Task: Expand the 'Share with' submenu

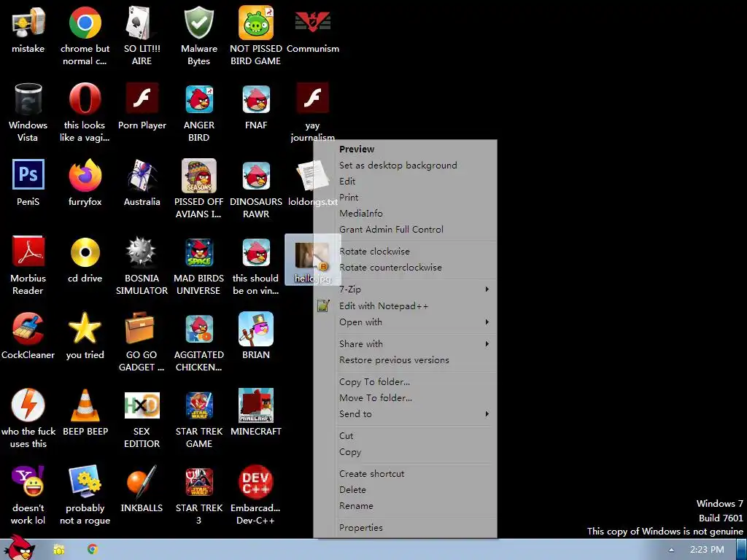Action: [x=405, y=344]
